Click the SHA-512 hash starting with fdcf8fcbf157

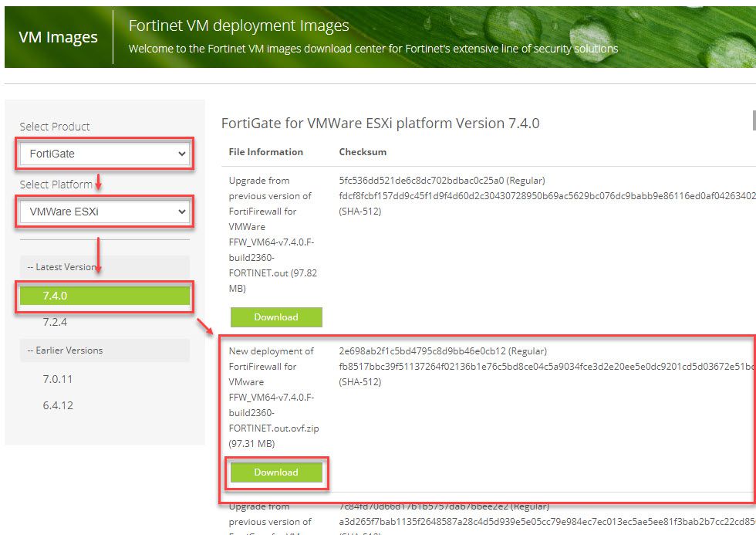(547, 196)
